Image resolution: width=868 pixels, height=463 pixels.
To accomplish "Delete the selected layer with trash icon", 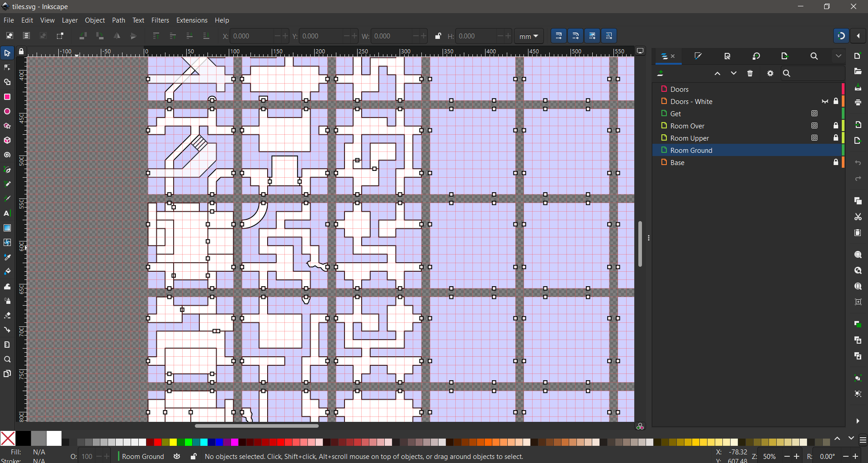I will [750, 74].
